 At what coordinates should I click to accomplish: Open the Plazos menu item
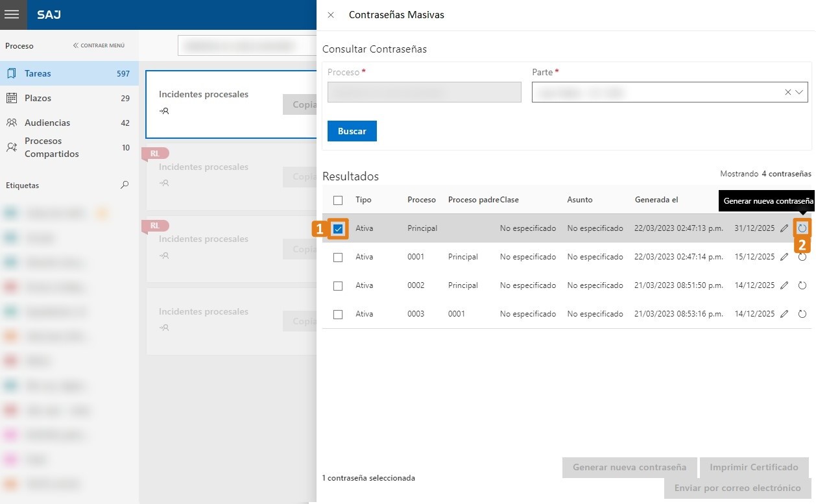coord(69,98)
